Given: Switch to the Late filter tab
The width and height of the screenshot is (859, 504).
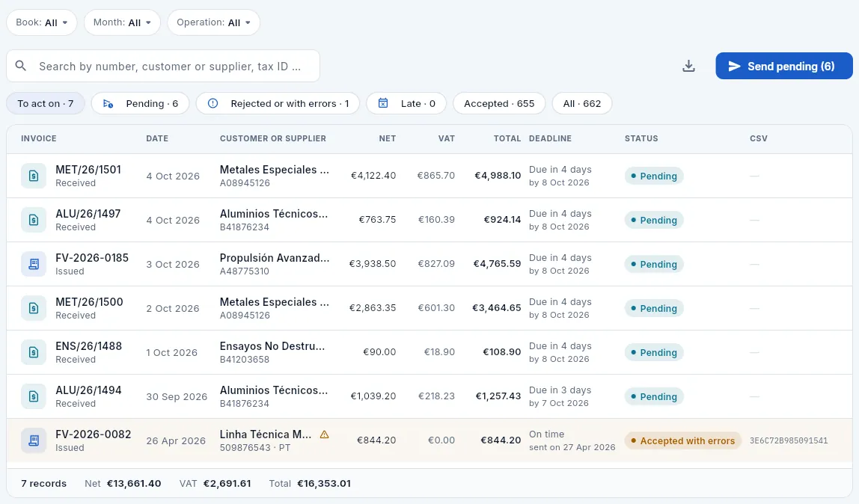Looking at the screenshot, I should click(406, 103).
